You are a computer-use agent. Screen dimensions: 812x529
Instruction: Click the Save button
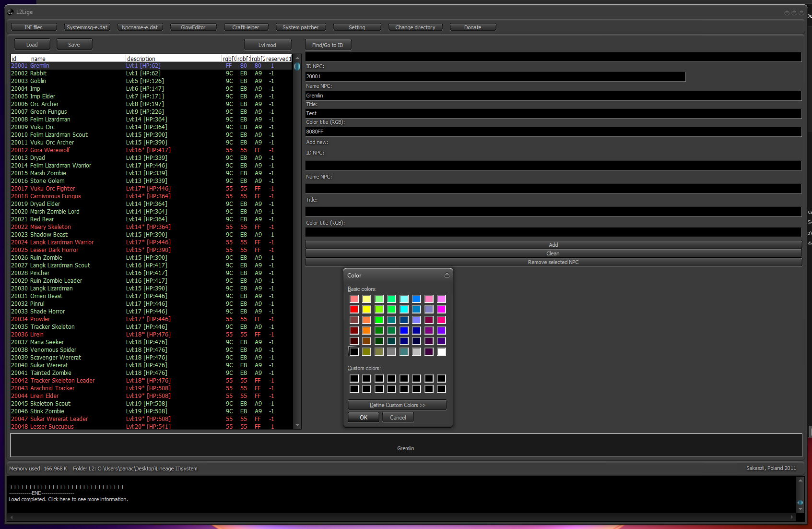tap(74, 45)
